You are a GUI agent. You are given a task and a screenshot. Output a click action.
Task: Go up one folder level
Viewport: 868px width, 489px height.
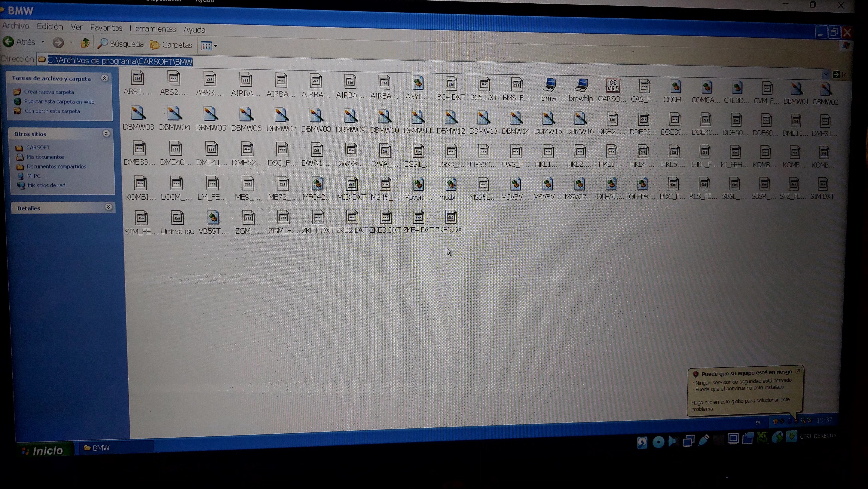85,43
